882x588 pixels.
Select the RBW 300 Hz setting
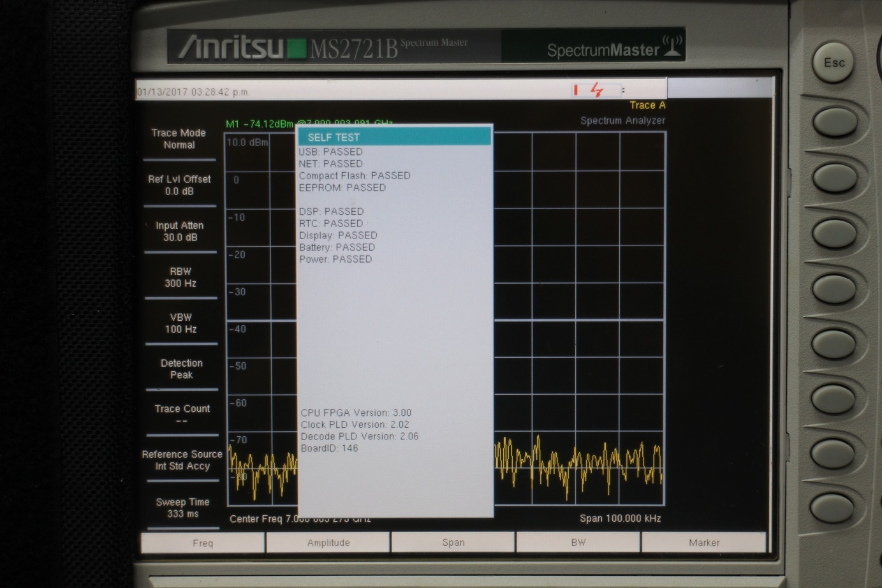pos(180,277)
